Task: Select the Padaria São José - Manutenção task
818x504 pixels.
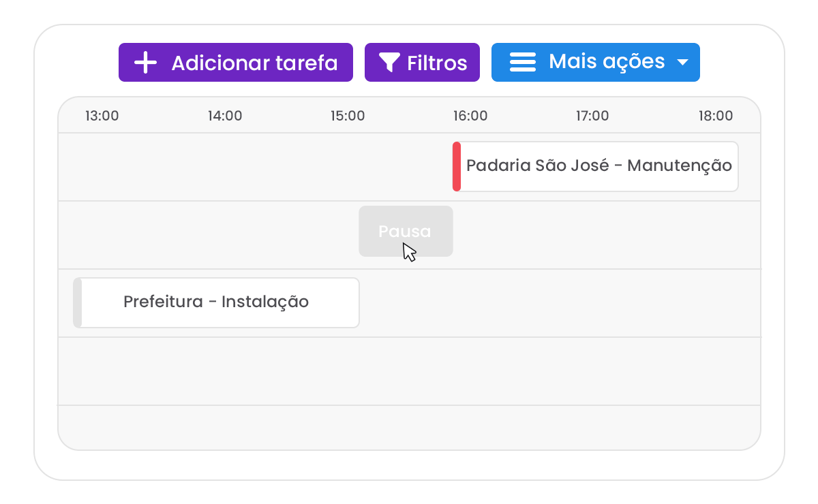Action: 596,166
